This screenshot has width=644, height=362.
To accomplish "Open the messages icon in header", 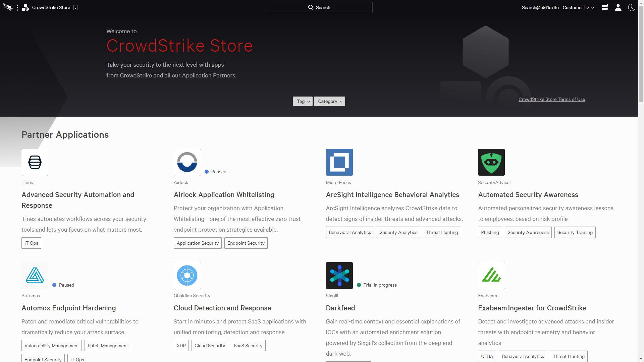I will pos(604,7).
